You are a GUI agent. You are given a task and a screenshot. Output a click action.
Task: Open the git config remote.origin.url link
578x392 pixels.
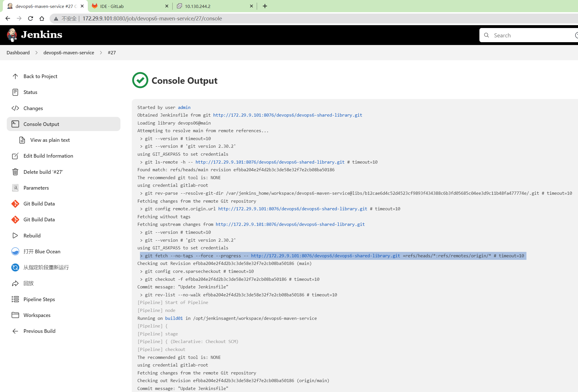click(x=293, y=209)
